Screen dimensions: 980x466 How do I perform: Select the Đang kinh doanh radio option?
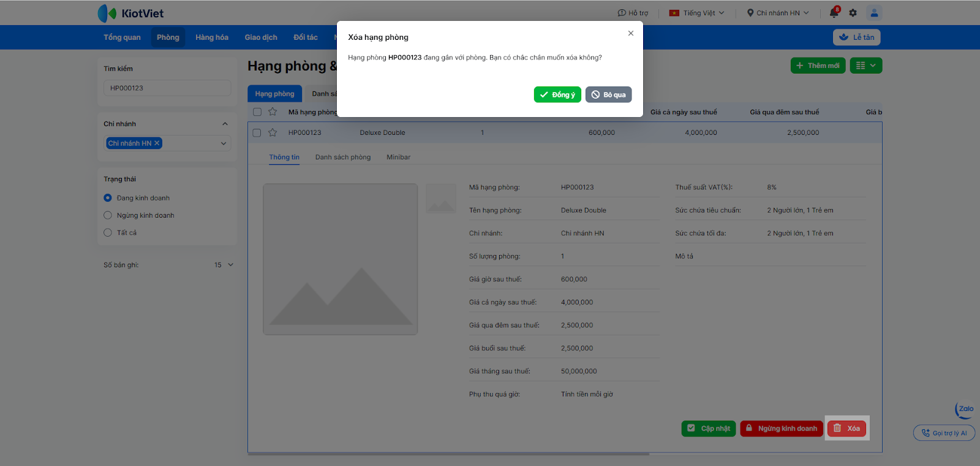[x=108, y=198]
